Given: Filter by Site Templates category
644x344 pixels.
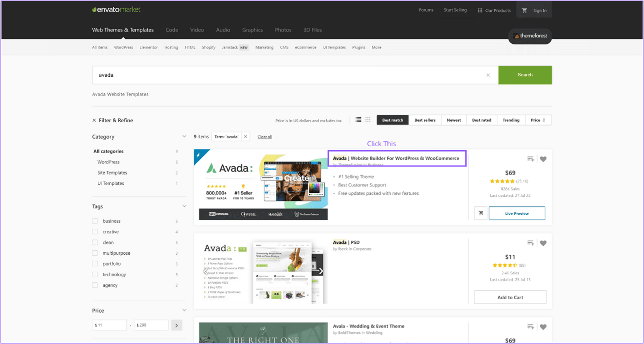Looking at the screenshot, I should [112, 173].
